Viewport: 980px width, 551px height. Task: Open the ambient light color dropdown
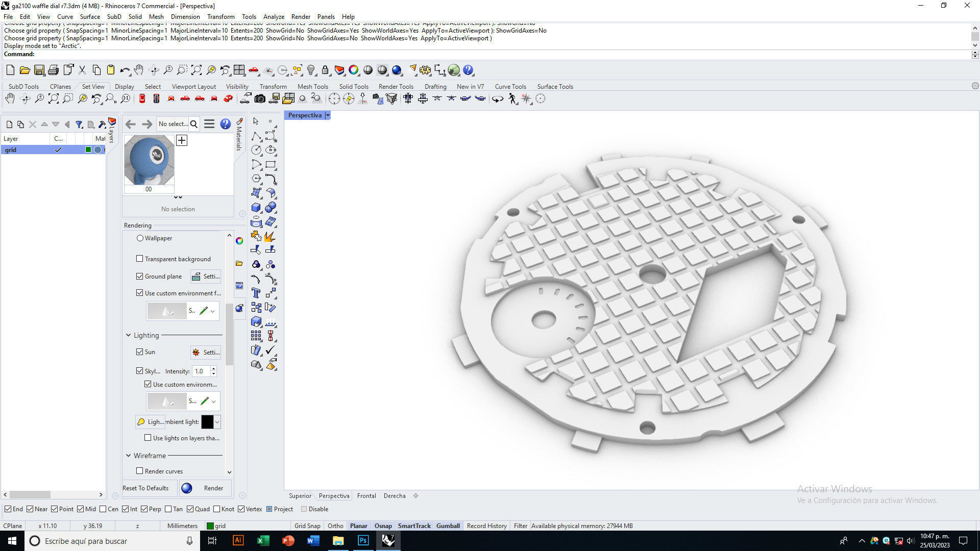(x=217, y=421)
